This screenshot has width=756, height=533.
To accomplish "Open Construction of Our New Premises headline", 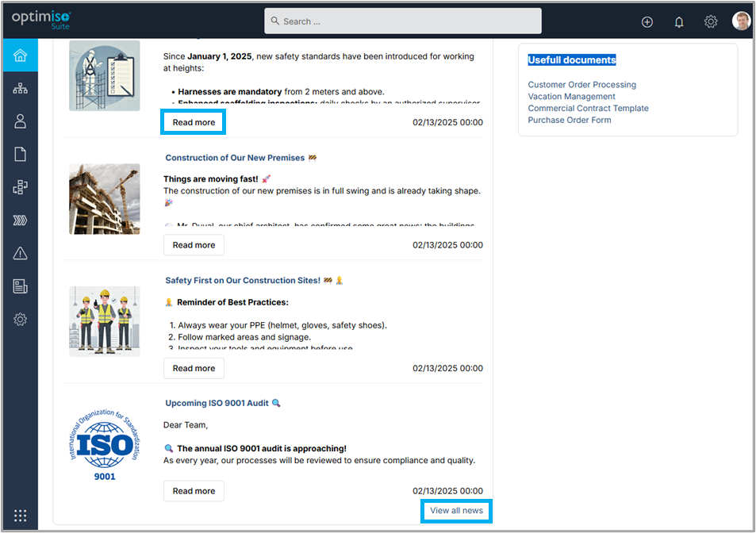I will click(235, 158).
